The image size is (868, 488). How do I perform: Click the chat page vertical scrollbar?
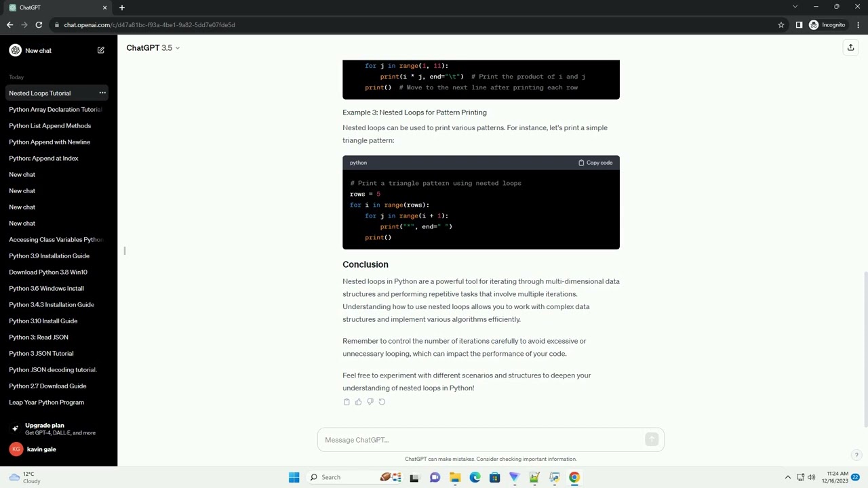point(865,349)
